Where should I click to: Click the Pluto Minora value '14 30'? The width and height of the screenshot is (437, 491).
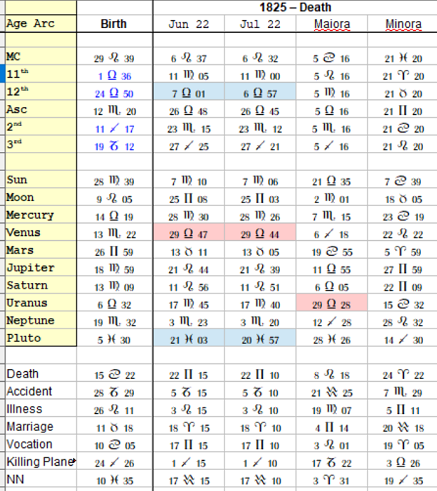(403, 340)
